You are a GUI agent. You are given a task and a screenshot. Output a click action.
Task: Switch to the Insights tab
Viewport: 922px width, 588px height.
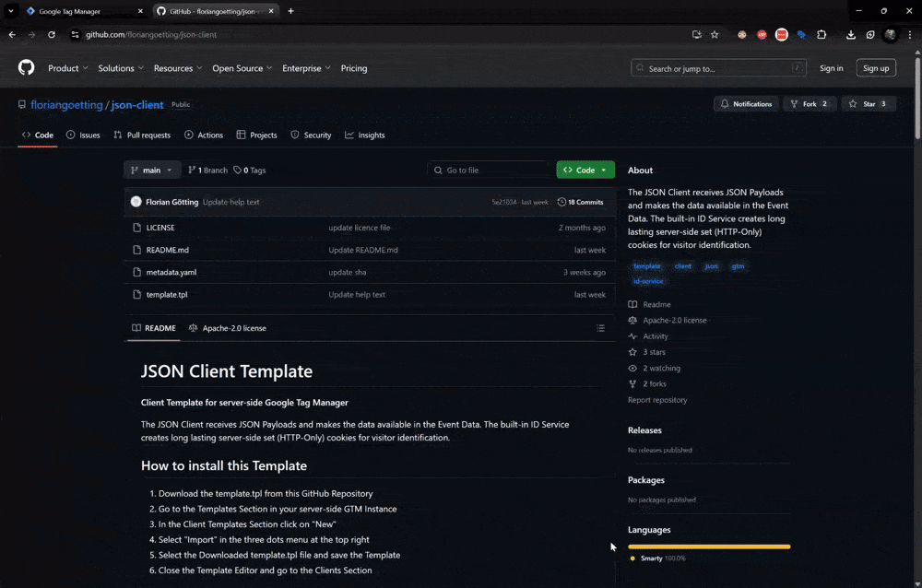pyautogui.click(x=364, y=135)
